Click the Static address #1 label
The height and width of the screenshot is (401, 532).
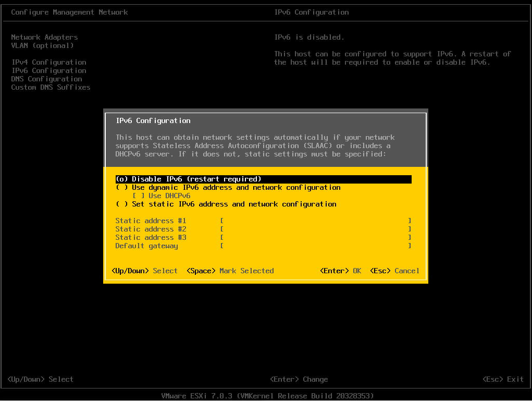click(151, 221)
